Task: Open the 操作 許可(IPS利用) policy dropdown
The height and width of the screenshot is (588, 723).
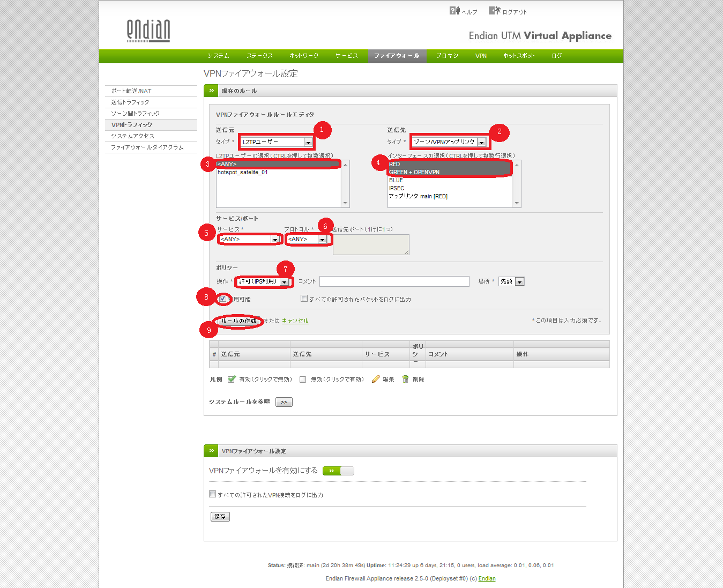Action: (x=263, y=281)
